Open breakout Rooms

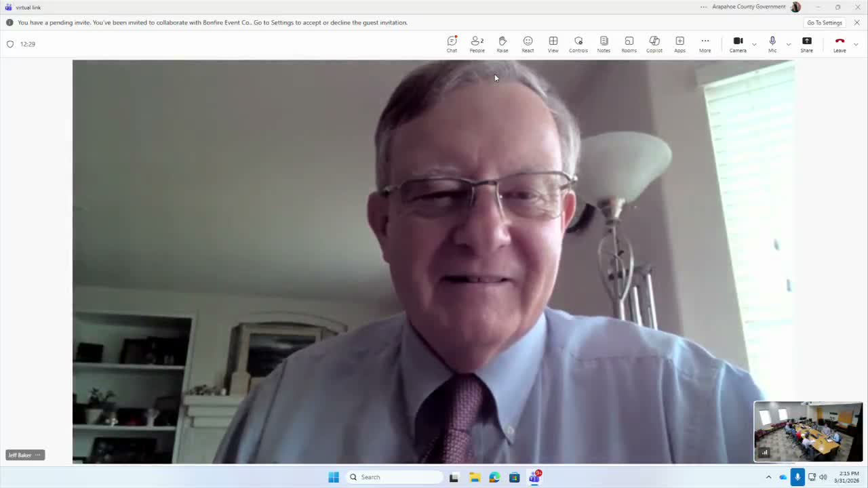[x=629, y=44]
